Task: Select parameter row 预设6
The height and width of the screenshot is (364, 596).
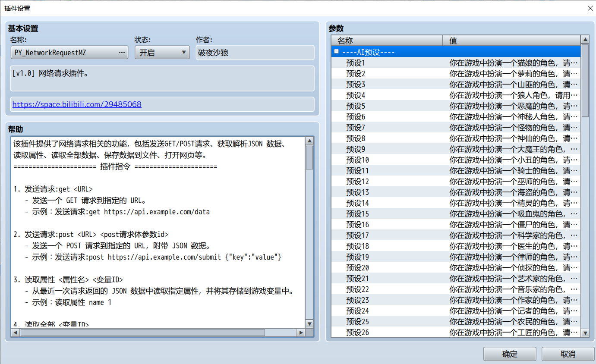Action: (x=456, y=116)
